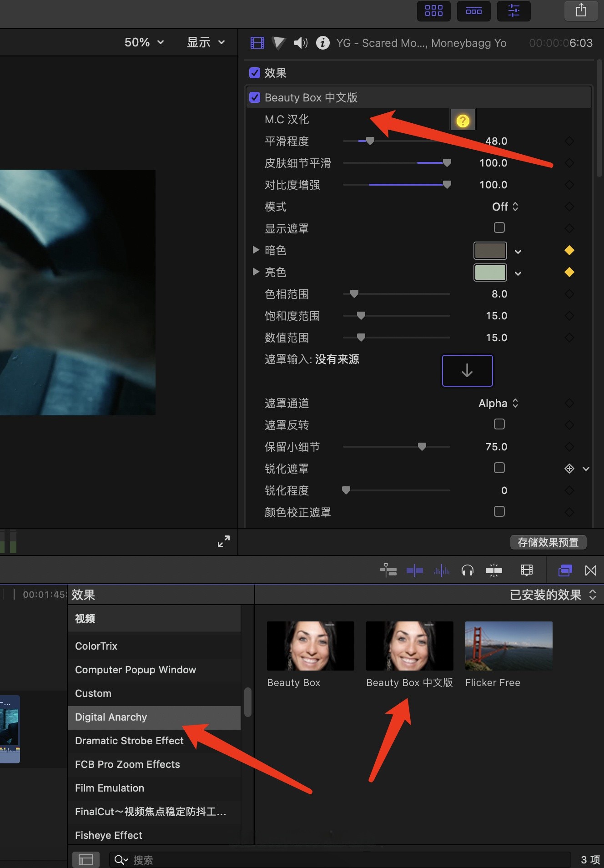Toggle the skimmer info icon
This screenshot has width=604, height=868.
pos(493,570)
